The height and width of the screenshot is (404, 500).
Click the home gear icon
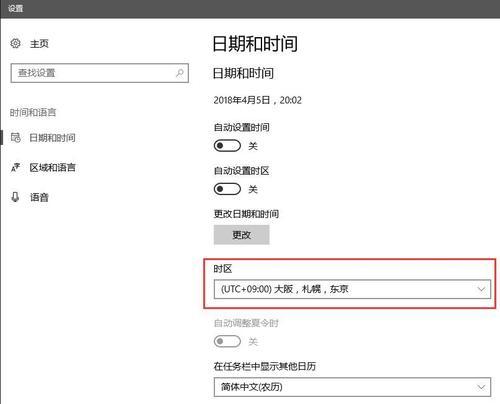tap(15, 43)
